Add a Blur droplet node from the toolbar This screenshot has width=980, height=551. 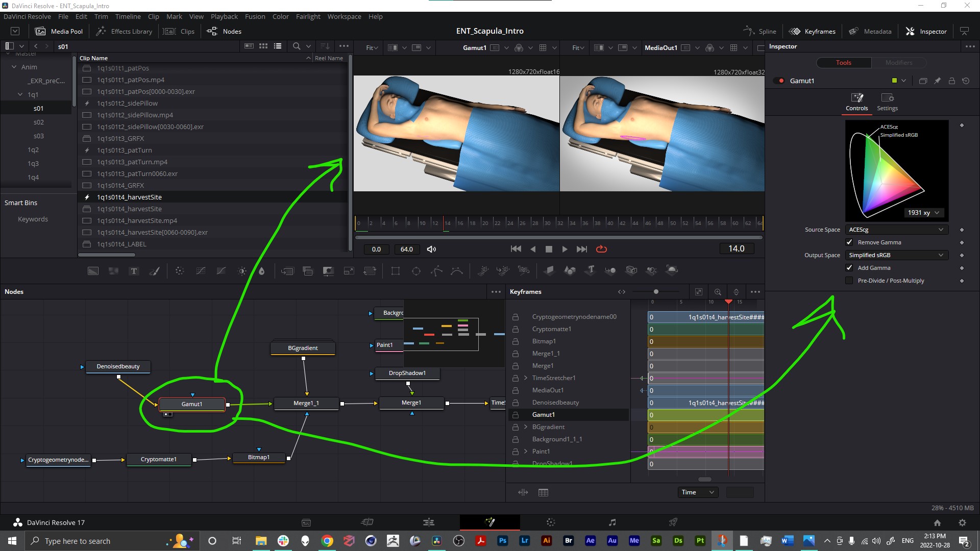click(262, 271)
